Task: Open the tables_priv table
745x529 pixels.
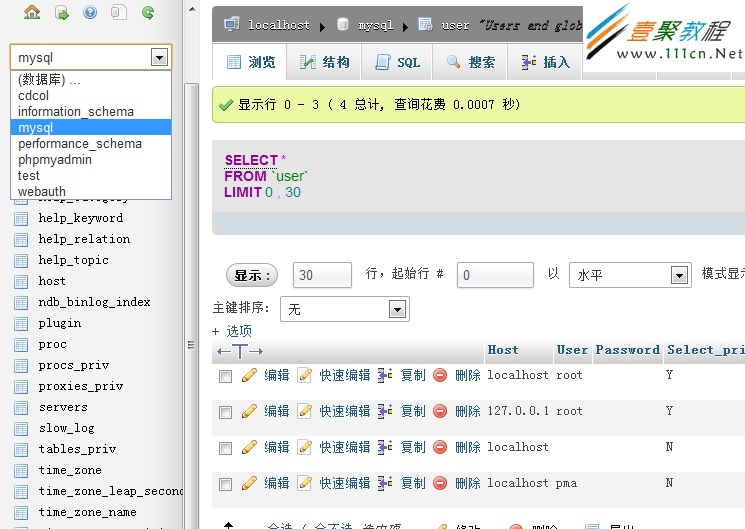Action: tap(77, 449)
